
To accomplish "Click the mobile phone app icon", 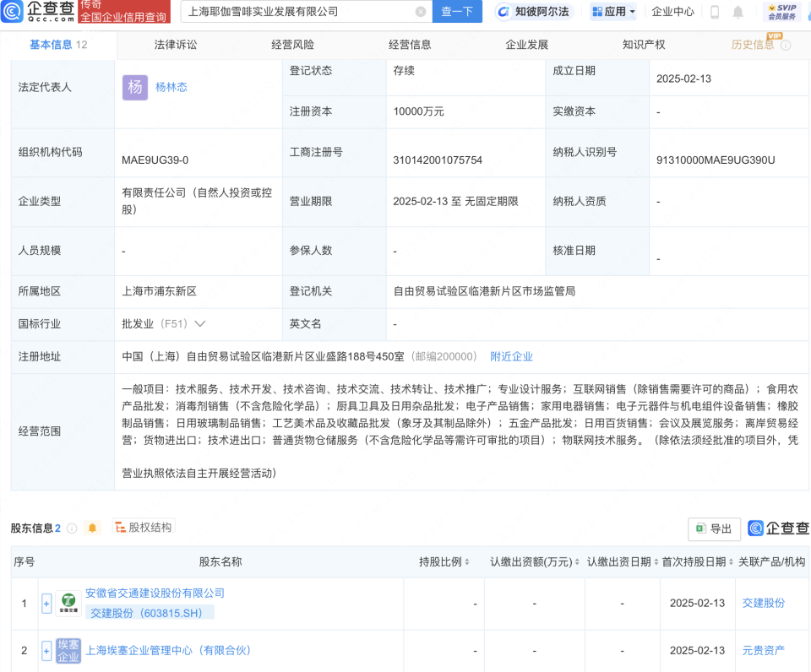I will [x=715, y=11].
